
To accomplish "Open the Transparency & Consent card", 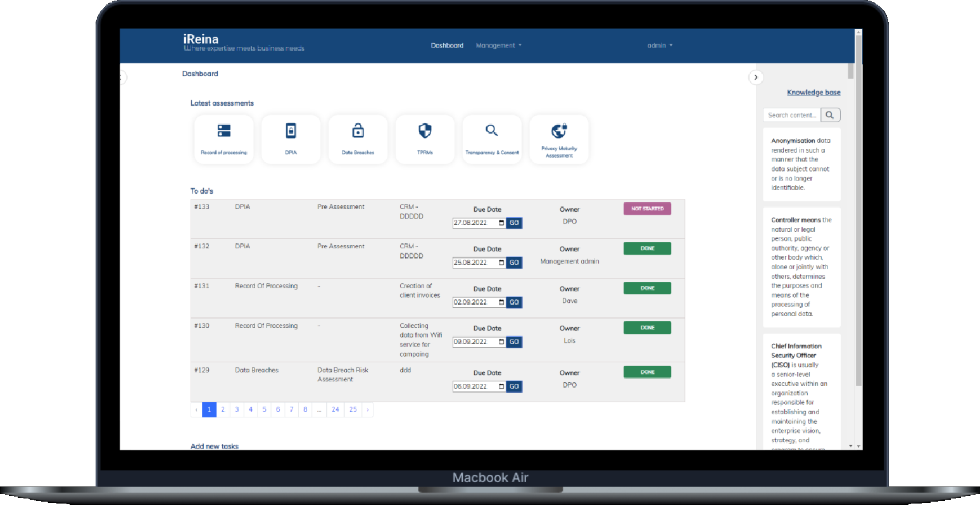I will 492,139.
